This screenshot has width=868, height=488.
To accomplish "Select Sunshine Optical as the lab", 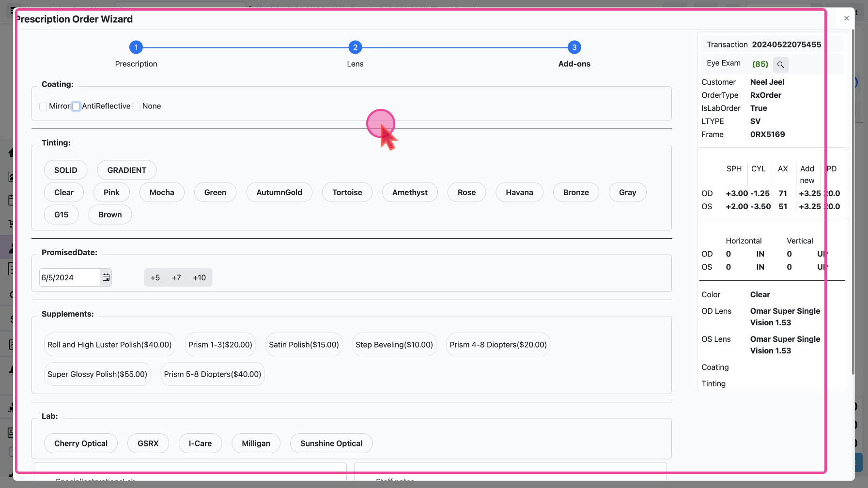I will [331, 443].
